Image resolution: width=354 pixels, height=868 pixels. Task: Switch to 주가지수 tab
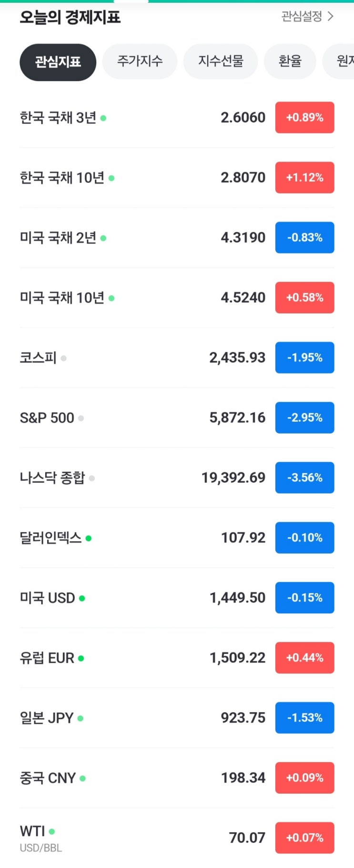pos(140,61)
